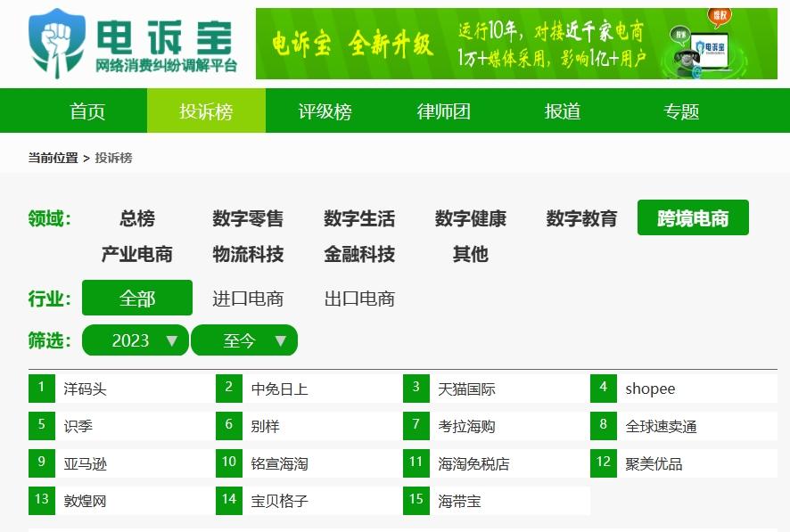This screenshot has height=532, width=790.
Task: Go to 首页 in navigation bar
Action: click(87, 110)
